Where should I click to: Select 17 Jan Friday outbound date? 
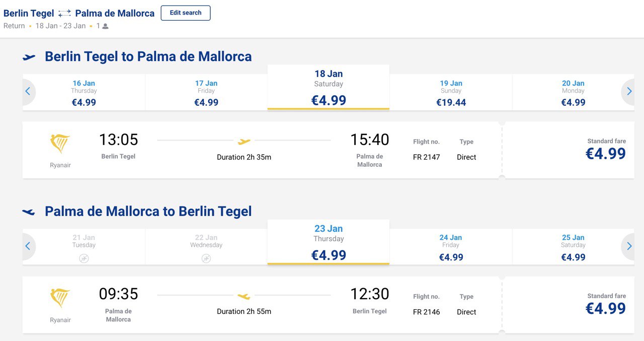pyautogui.click(x=206, y=93)
